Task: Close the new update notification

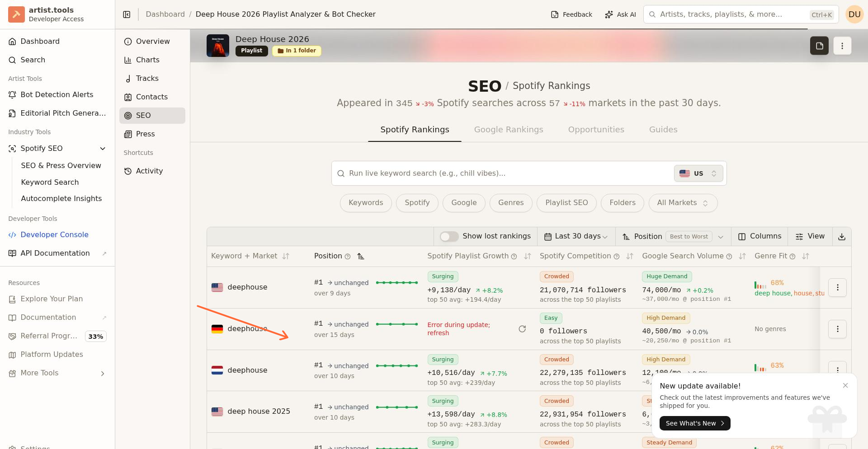Action: tap(845, 385)
